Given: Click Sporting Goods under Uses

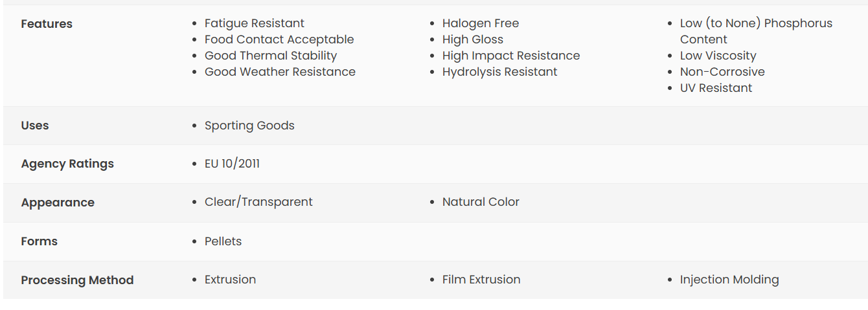Looking at the screenshot, I should 249,126.
